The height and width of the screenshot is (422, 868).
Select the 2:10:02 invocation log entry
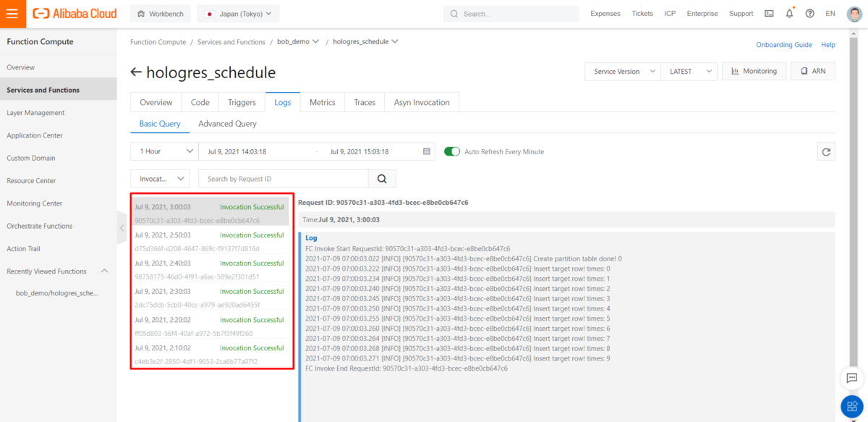tap(210, 355)
